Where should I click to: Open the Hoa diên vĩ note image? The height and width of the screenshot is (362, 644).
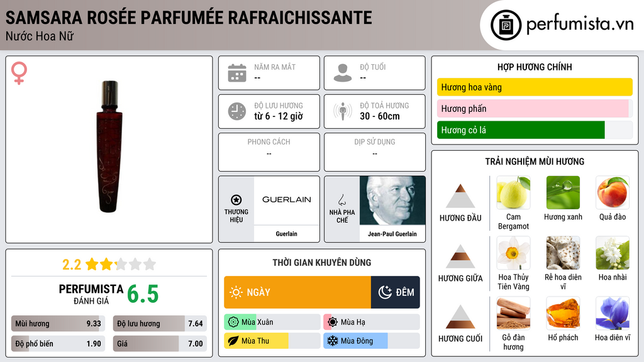[x=613, y=314]
